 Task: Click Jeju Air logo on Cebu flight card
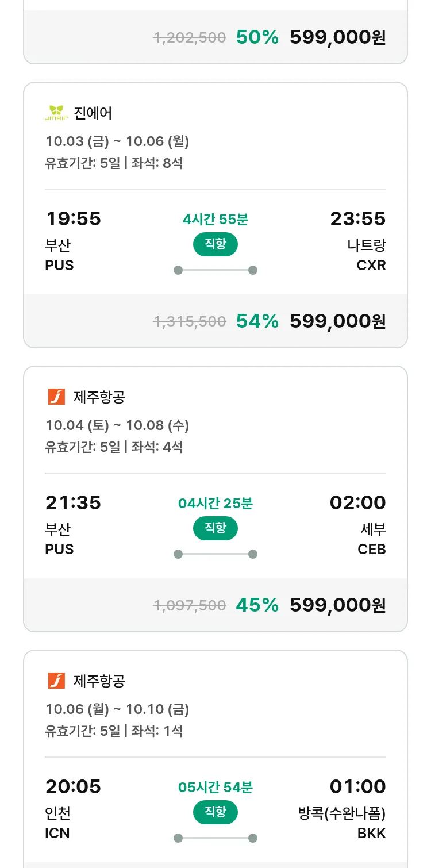(x=56, y=397)
